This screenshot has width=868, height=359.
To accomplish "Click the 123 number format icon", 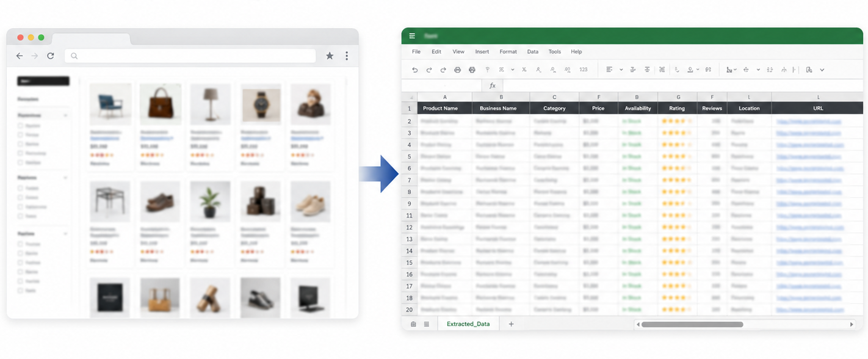I will [584, 70].
